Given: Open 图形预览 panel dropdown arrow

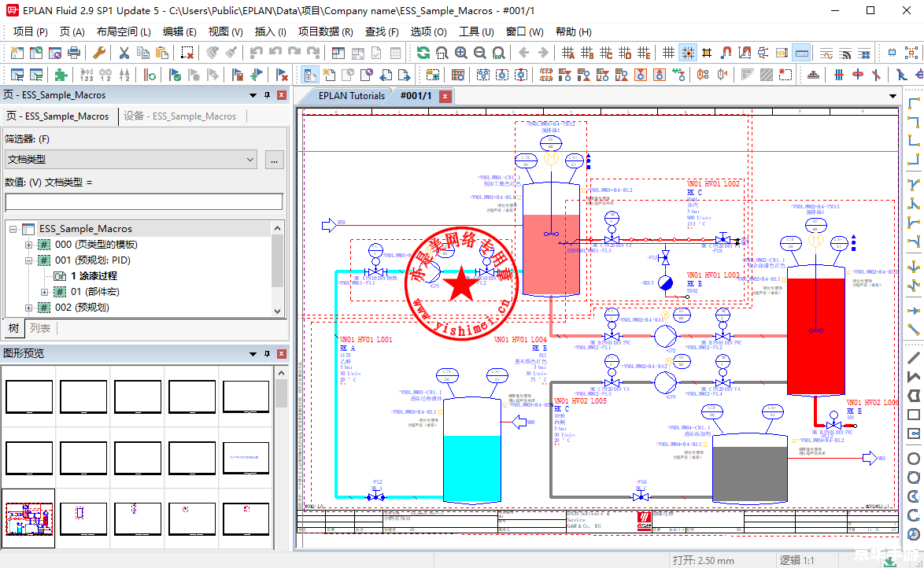Looking at the screenshot, I should coord(253,353).
